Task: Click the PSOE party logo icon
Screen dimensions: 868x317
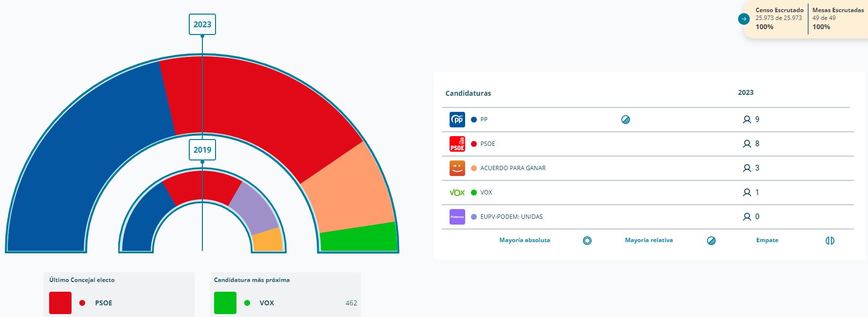Action: click(x=457, y=144)
